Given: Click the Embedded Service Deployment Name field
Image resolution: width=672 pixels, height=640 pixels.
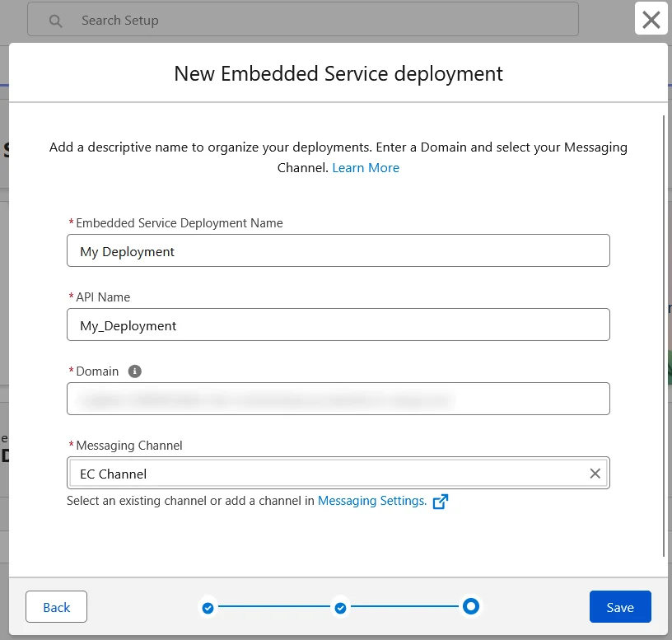Looking at the screenshot, I should 338,251.
